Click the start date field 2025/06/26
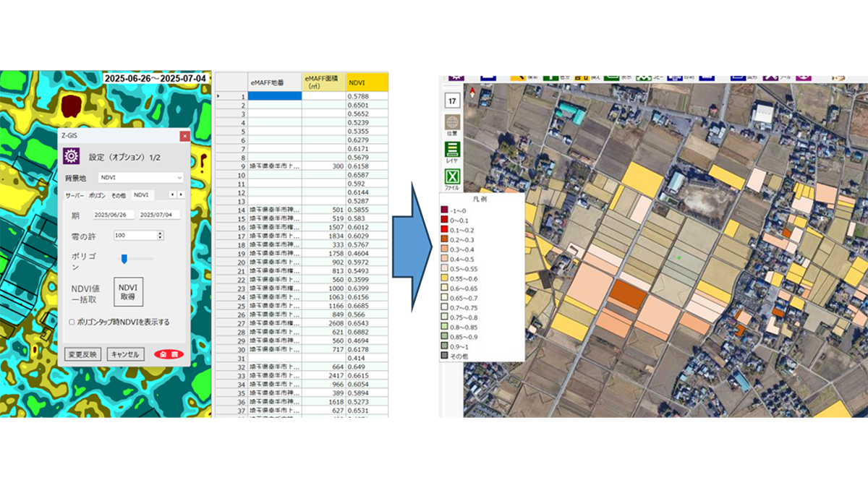The height and width of the screenshot is (488, 868). (114, 215)
